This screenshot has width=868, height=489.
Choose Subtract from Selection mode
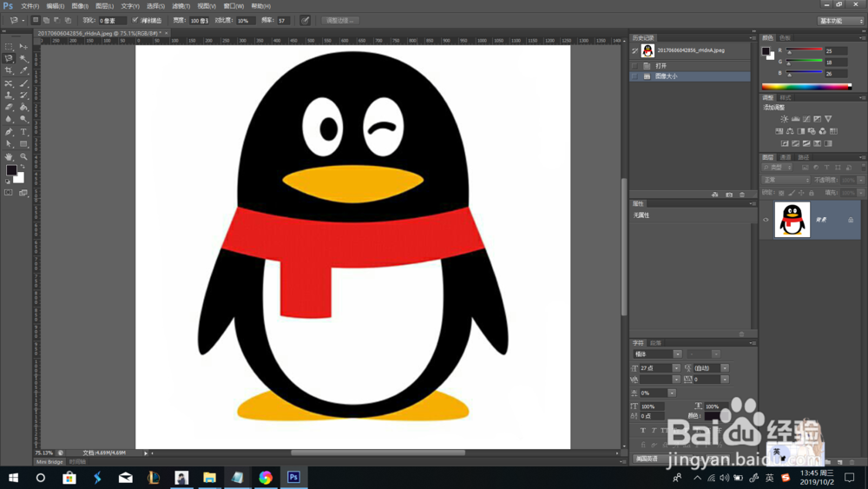57,21
